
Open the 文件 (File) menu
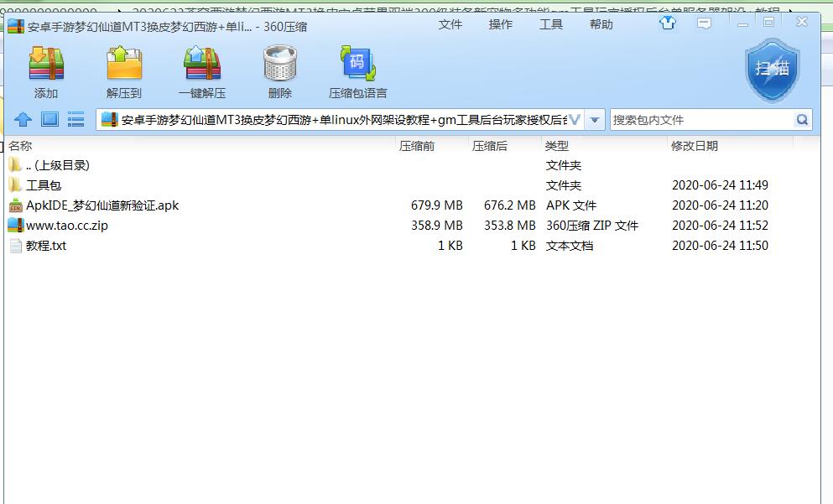(x=450, y=24)
